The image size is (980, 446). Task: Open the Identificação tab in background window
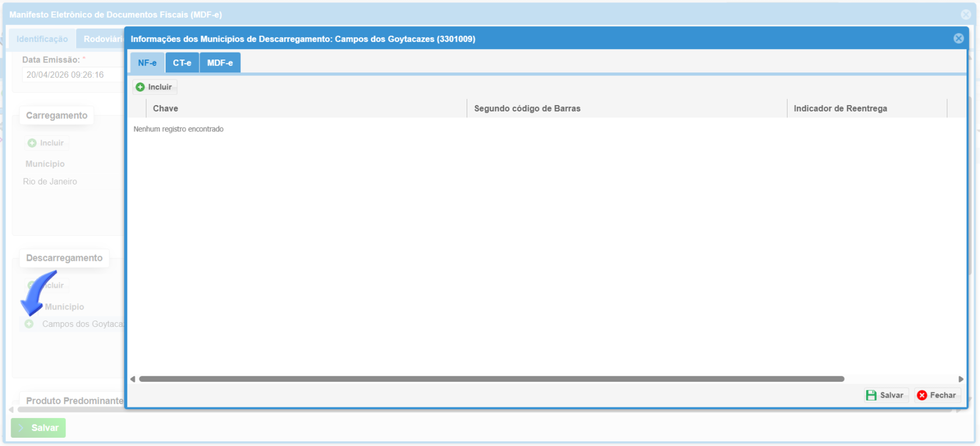click(42, 39)
